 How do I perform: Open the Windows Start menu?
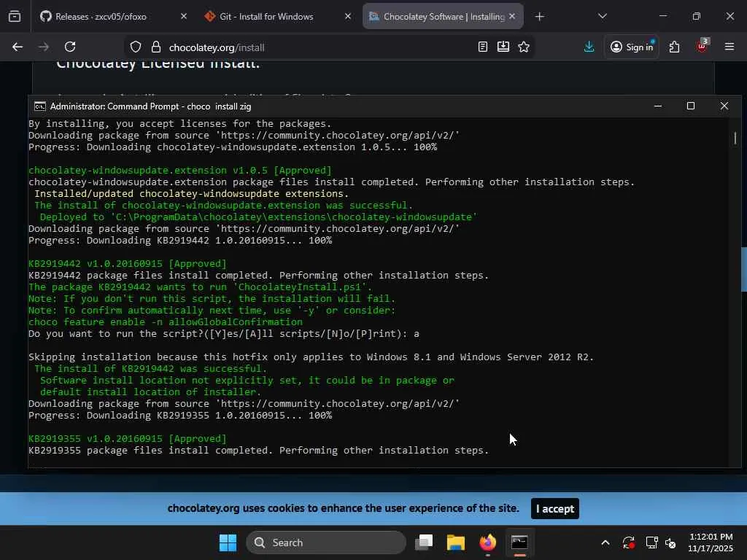coord(228,542)
